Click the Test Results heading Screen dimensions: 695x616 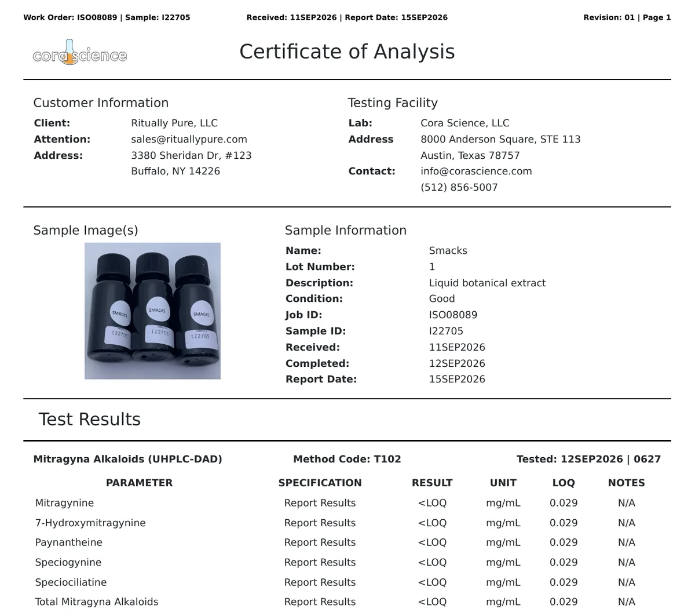click(x=90, y=420)
